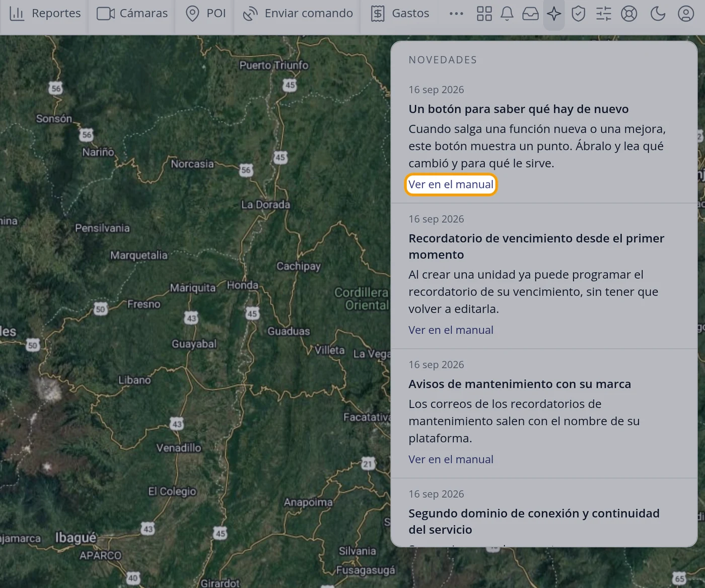This screenshot has height=588, width=705.
Task: Click Sonsón label on the map
Action: click(x=54, y=118)
